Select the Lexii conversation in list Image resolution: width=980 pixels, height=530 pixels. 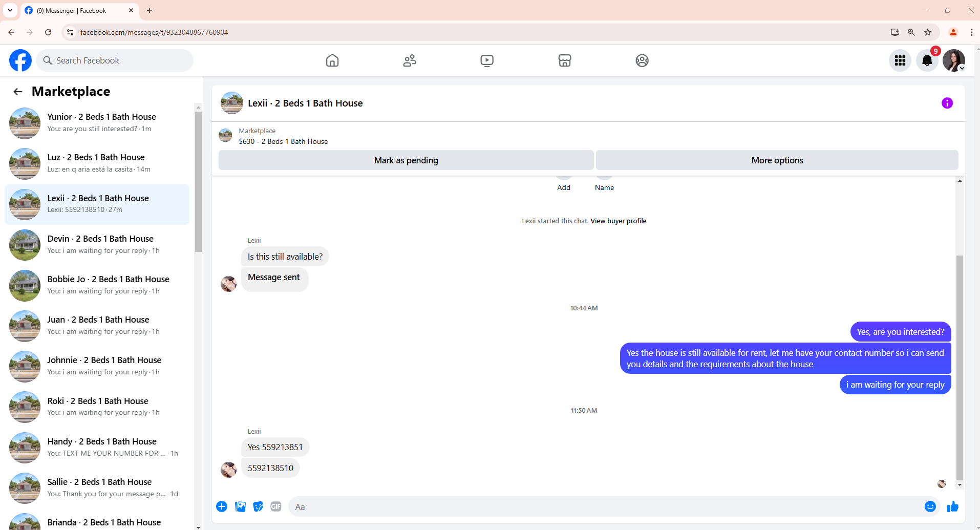pyautogui.click(x=97, y=204)
